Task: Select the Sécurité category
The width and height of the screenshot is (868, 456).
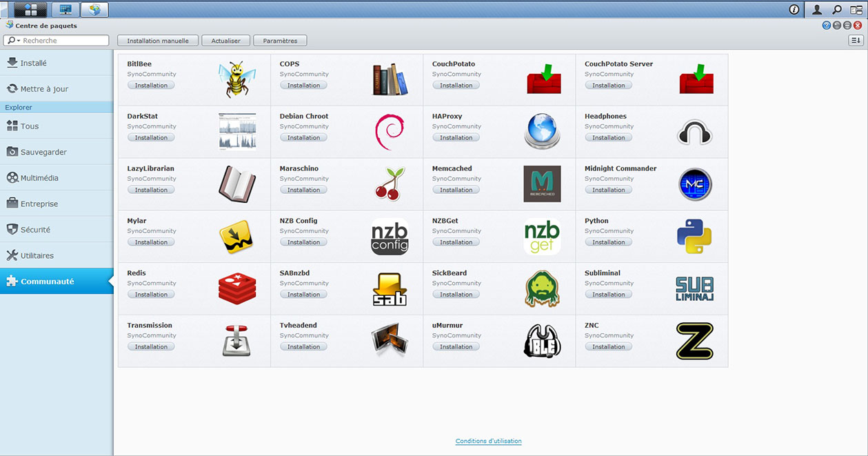Action: click(x=57, y=230)
